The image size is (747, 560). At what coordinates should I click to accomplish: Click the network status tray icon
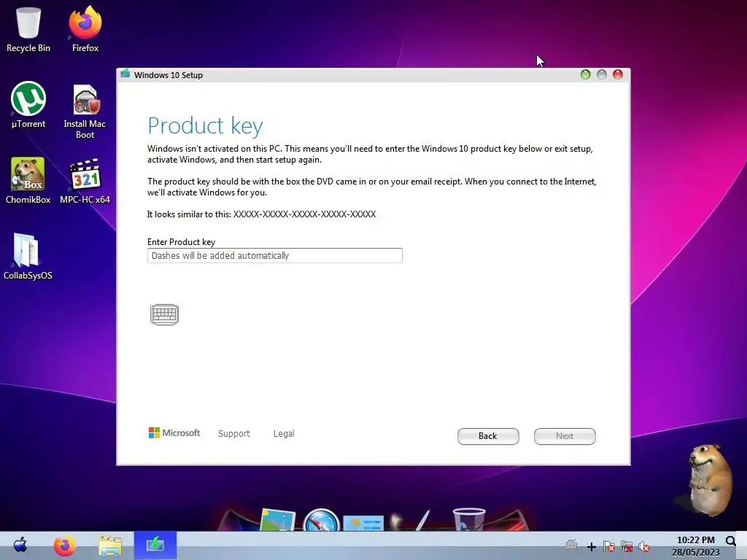coord(627,546)
